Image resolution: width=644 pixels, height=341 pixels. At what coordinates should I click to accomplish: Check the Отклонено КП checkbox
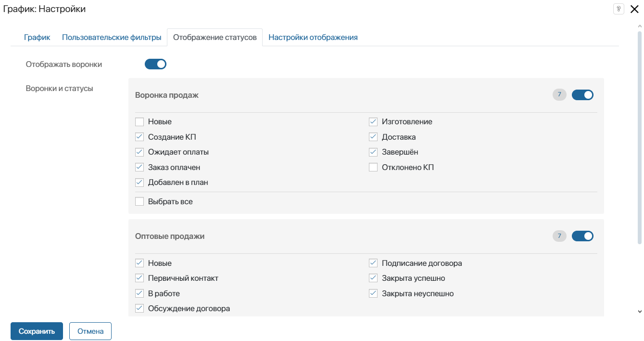[x=373, y=168]
